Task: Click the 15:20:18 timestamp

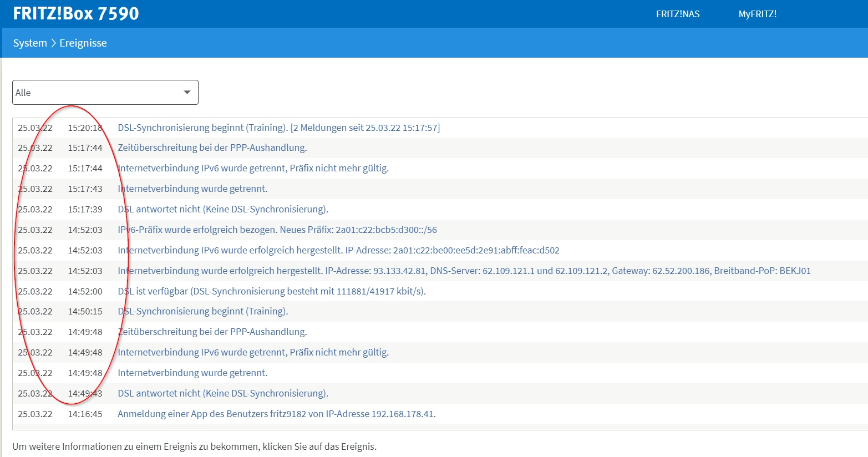Action: [85, 128]
